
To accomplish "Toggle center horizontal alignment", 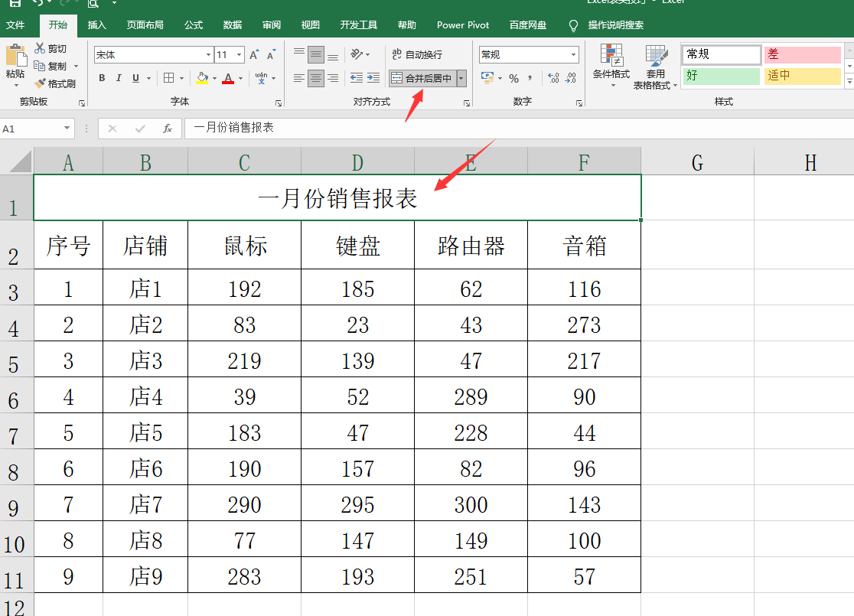I will tap(316, 78).
